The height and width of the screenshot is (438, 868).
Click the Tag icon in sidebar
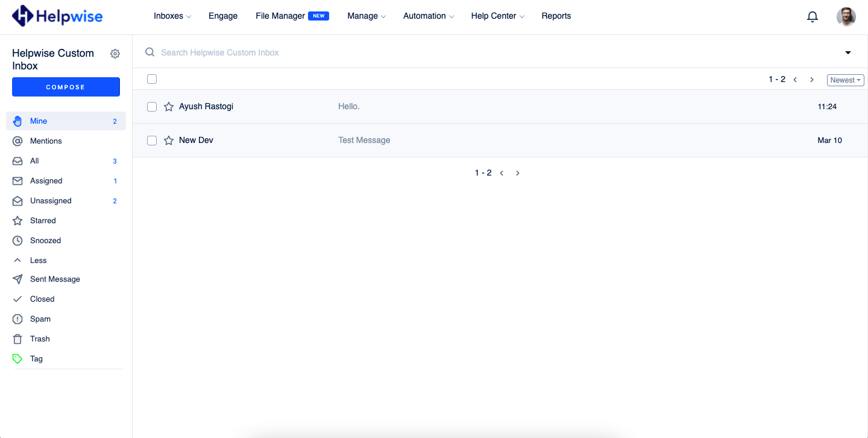coord(17,358)
